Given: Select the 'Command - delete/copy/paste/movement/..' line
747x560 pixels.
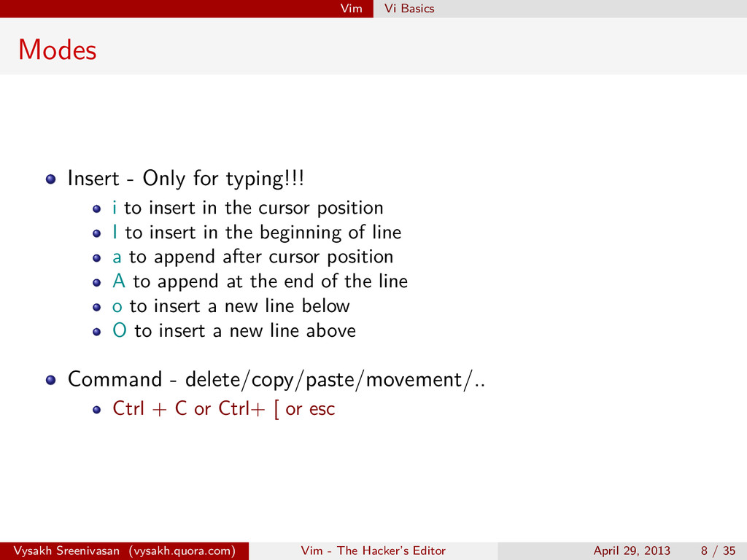Looking at the screenshot, I should click(x=276, y=379).
